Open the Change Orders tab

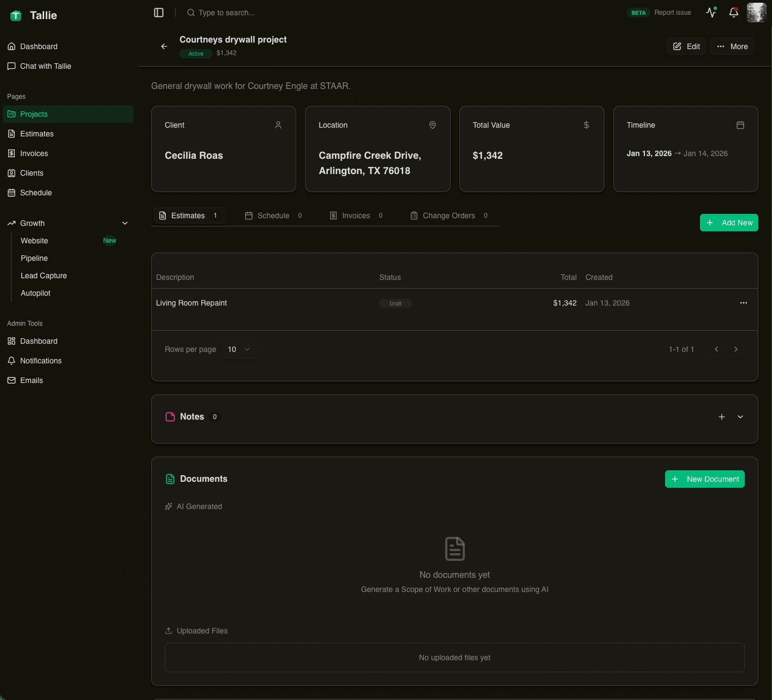(448, 216)
